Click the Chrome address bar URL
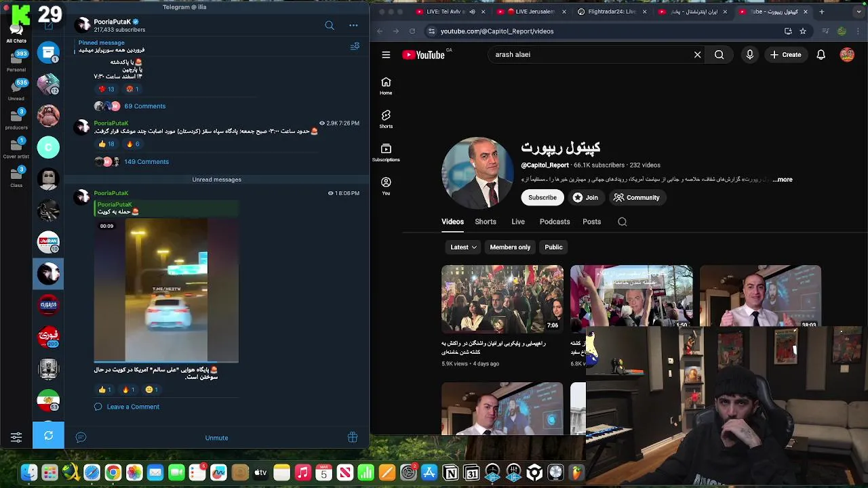 coord(497,31)
